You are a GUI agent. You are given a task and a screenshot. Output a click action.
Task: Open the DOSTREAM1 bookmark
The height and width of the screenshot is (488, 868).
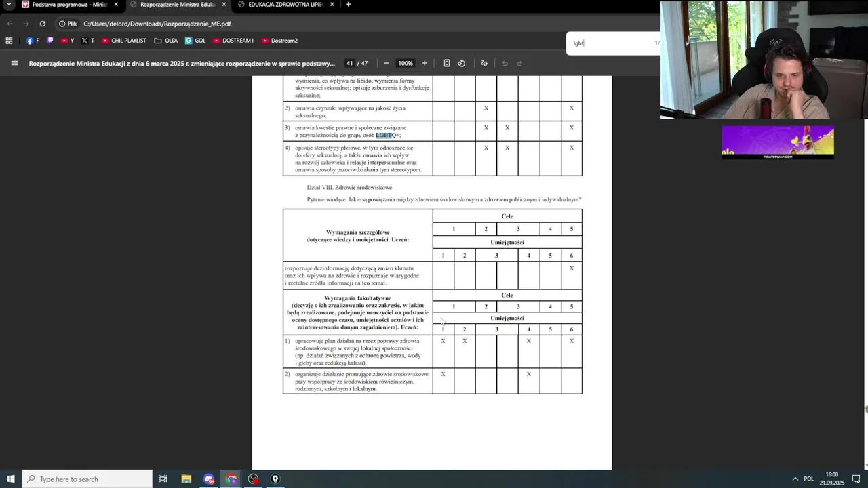(233, 41)
